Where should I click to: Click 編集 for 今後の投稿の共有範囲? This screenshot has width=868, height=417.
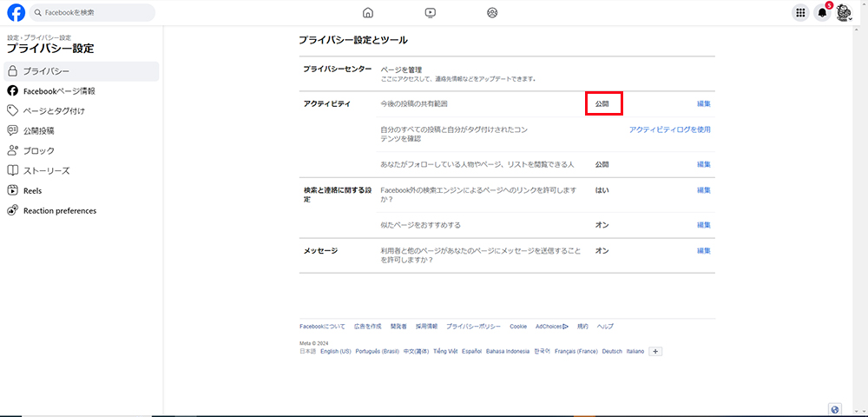704,103
